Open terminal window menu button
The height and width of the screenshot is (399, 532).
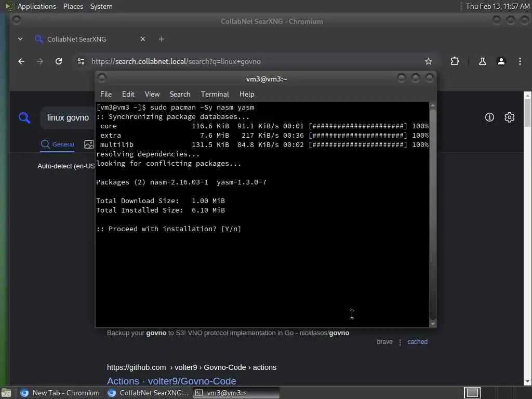pyautogui.click(x=102, y=78)
